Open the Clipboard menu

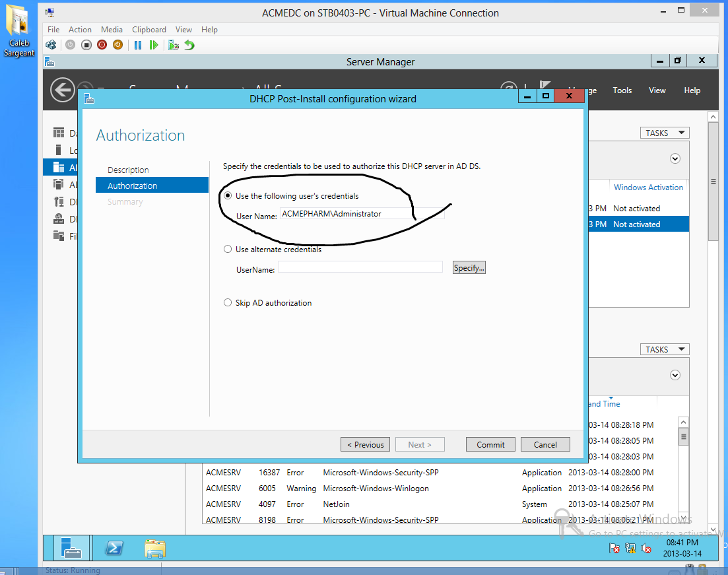pos(149,29)
